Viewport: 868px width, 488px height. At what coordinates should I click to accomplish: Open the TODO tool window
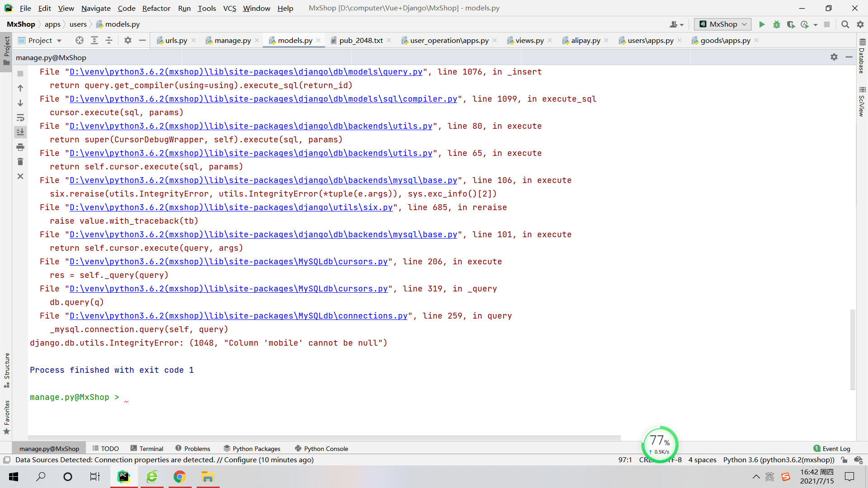[x=105, y=448]
